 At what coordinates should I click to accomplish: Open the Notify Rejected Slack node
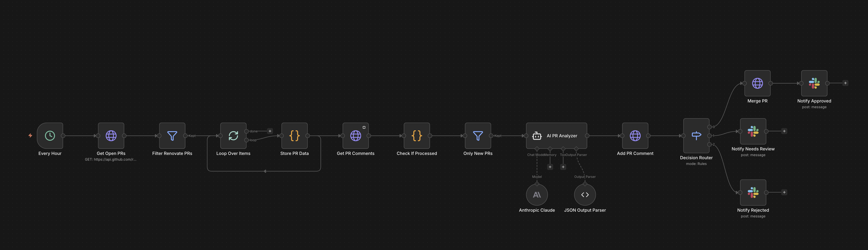(753, 192)
